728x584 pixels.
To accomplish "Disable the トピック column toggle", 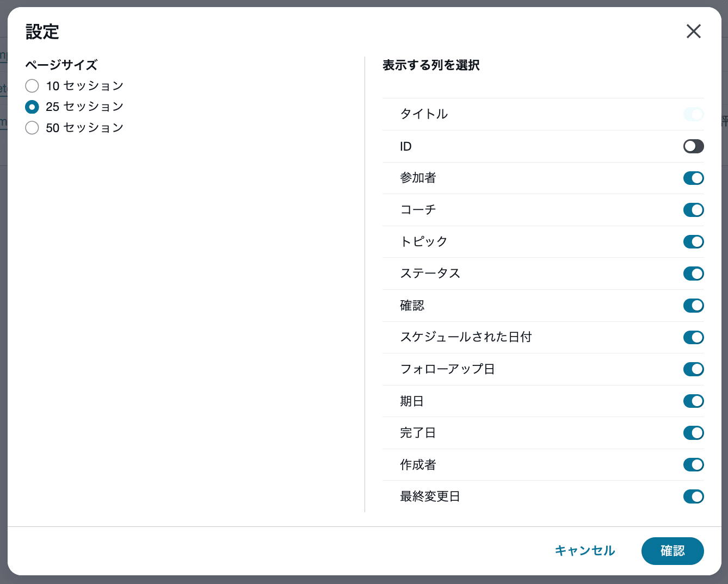I will pos(693,241).
